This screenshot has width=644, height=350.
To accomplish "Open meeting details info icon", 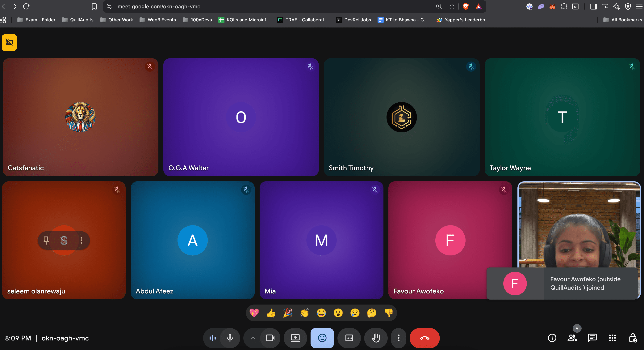I will tap(552, 338).
